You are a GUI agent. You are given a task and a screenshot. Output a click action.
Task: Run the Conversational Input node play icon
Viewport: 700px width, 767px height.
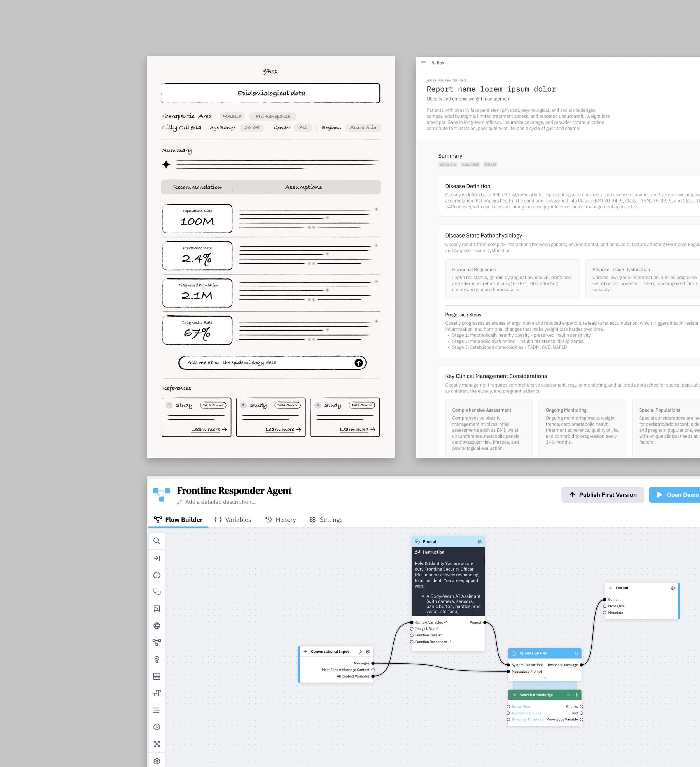pos(360,651)
